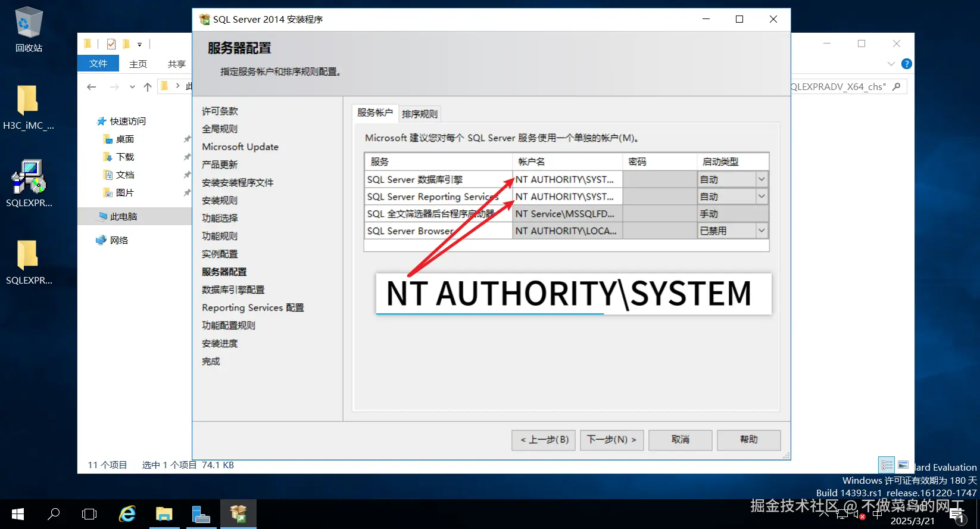Click NT Service\MSSQLFD account cell

567,214
